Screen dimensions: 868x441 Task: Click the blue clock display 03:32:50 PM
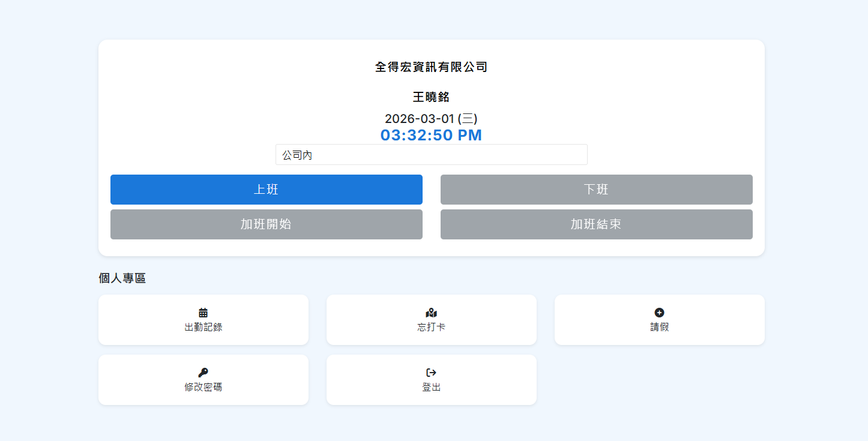[431, 135]
